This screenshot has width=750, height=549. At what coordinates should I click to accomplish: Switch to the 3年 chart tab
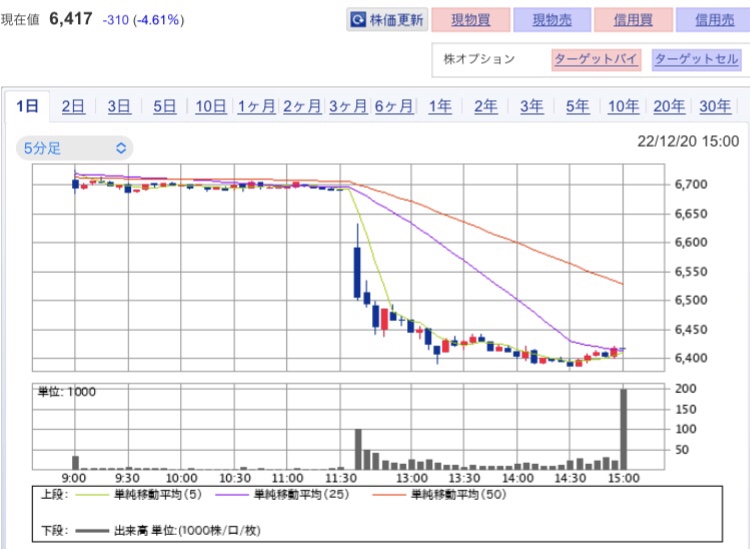coord(532,106)
